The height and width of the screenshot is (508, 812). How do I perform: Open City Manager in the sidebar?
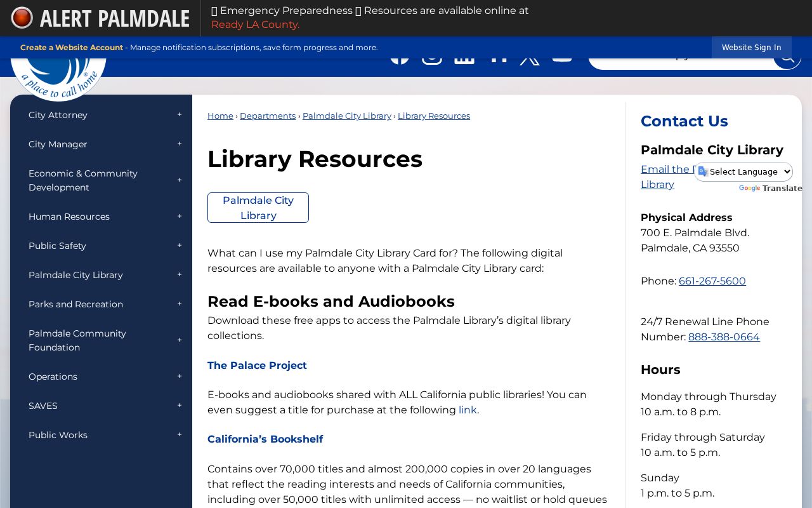tap(58, 144)
